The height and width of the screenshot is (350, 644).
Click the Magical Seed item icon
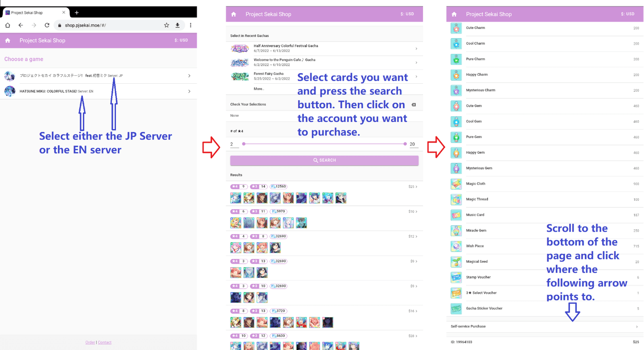(456, 262)
